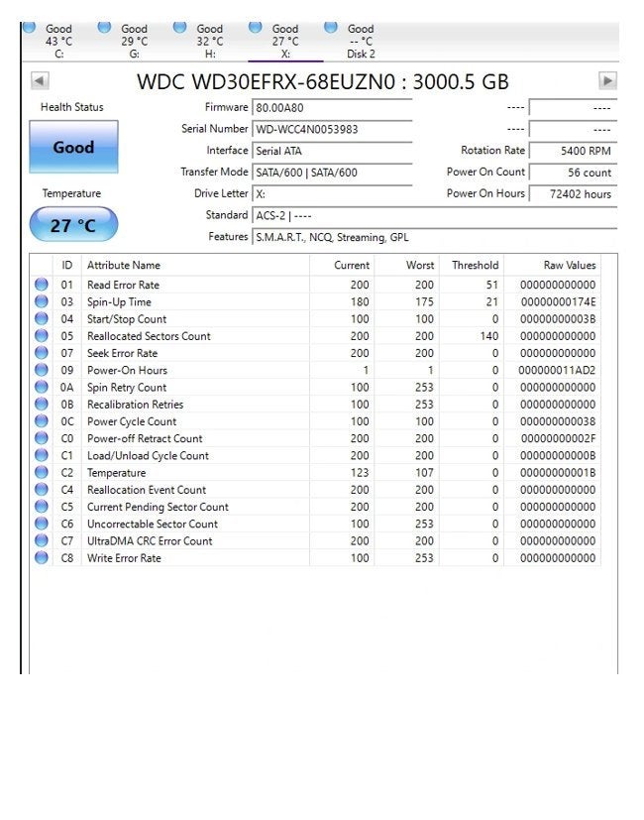Click the Disk 2 status orb in top bar
Screen dimensions: 644x820
pyautogui.click(x=331, y=26)
